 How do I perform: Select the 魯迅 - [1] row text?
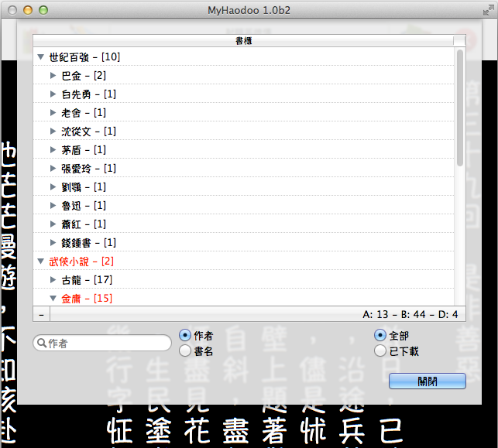tap(84, 206)
